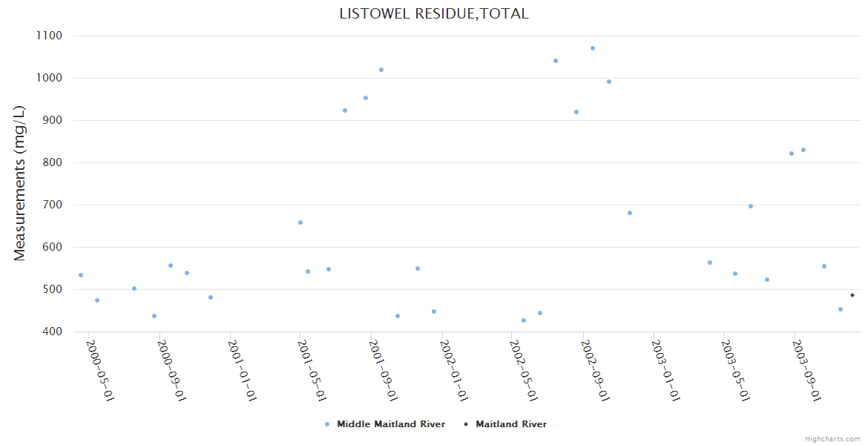Toggle Middle Maitland River series in legend
This screenshot has height=445, width=868.
pyautogui.click(x=390, y=424)
